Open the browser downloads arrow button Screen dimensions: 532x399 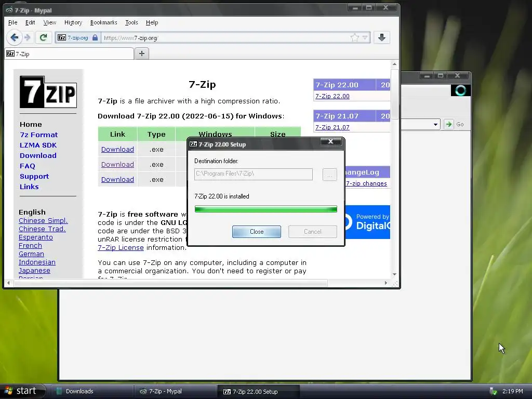382,37
